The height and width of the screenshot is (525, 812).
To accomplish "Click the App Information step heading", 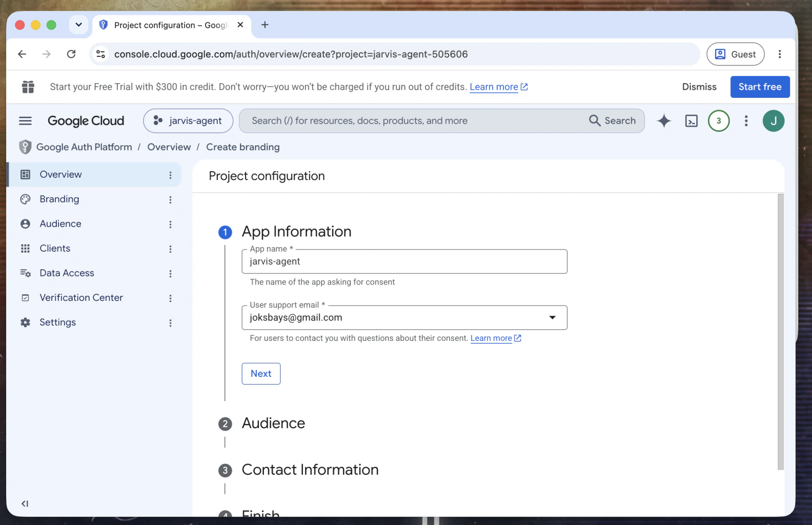I will pos(296,232).
